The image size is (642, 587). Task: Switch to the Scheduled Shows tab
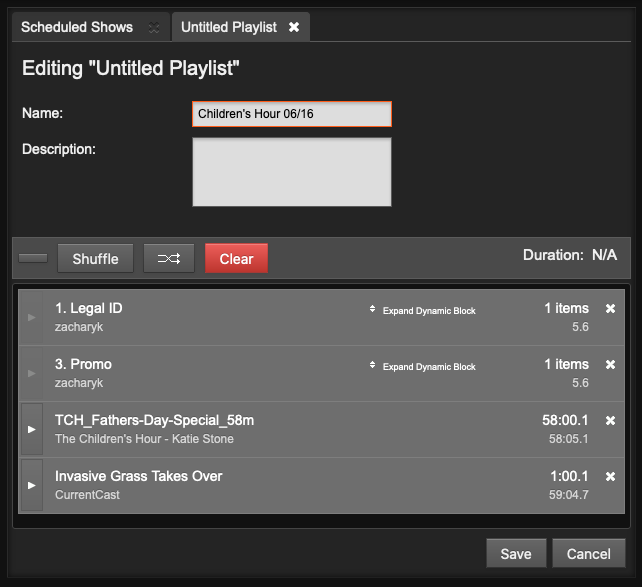(x=77, y=27)
